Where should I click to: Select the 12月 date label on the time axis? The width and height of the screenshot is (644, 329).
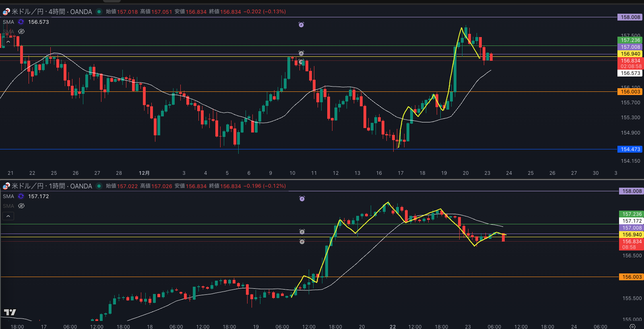[144, 173]
